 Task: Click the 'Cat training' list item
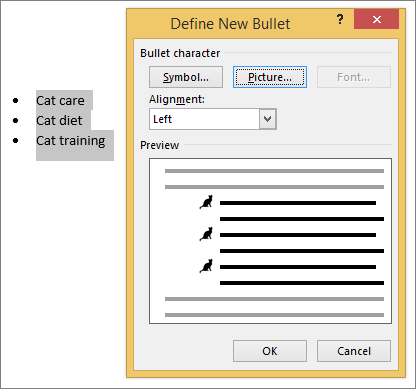(71, 141)
